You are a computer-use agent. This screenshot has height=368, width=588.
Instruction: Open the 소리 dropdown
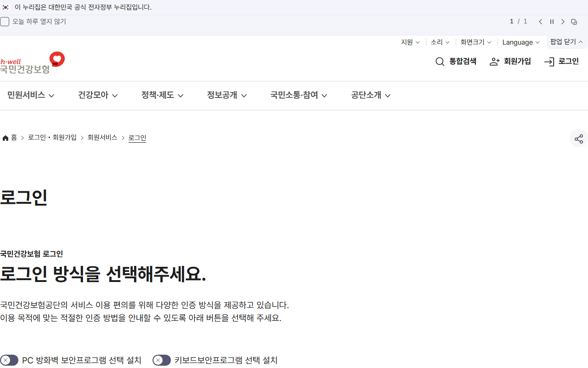[440, 42]
